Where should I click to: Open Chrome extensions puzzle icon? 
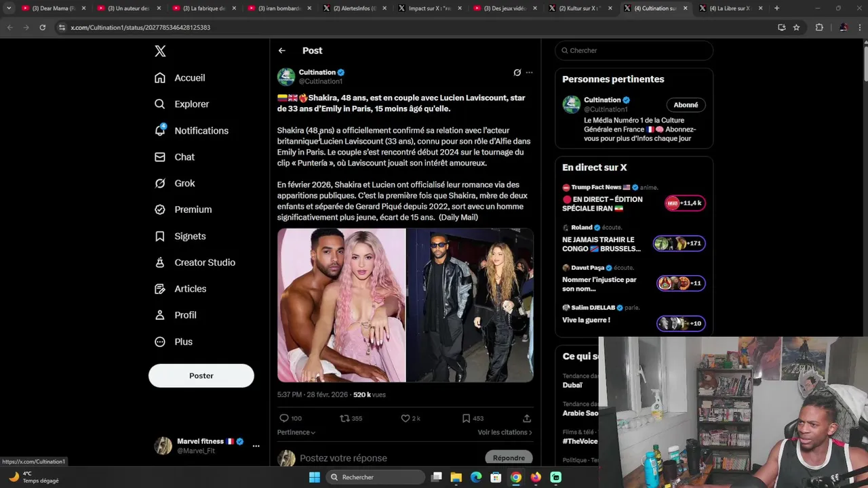tap(819, 27)
